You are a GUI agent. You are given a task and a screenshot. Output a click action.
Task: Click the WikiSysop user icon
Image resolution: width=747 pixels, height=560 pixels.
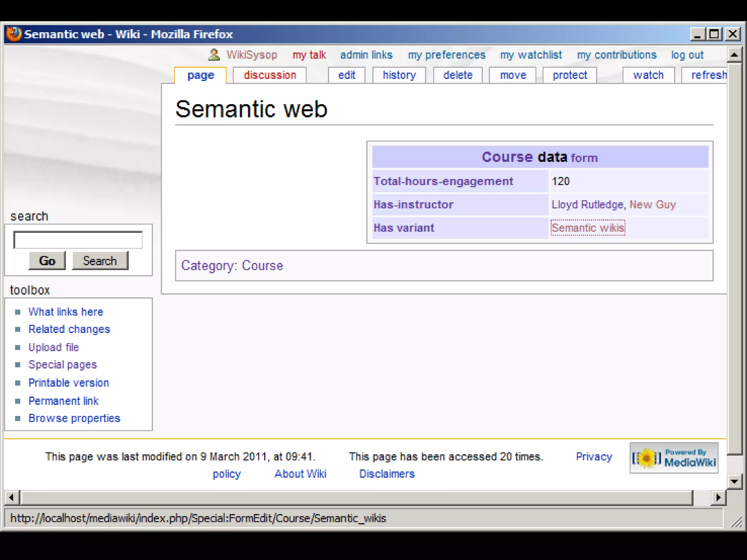pos(214,55)
